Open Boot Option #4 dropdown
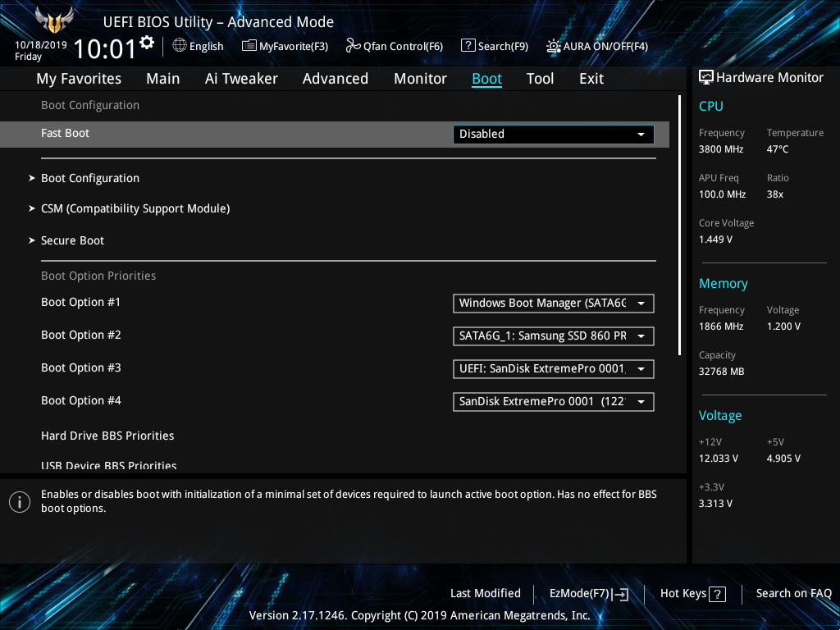 pyautogui.click(x=554, y=402)
